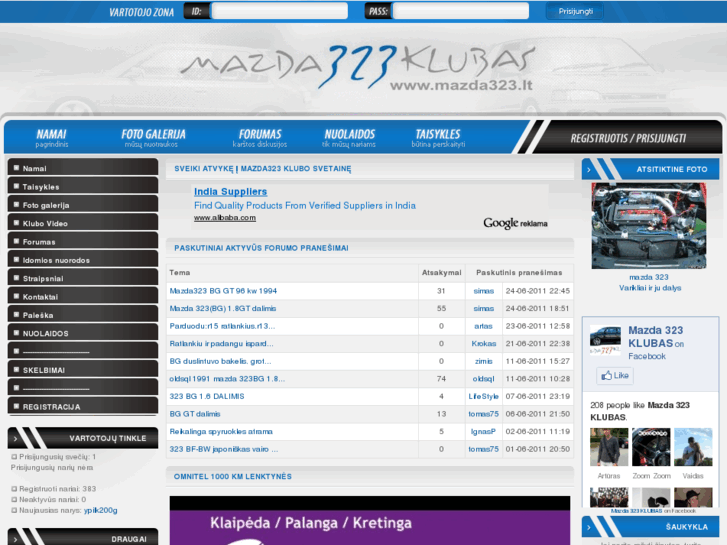Click the random engine bay photo thumbnail
This screenshot has width=727, height=545.
pos(649,226)
